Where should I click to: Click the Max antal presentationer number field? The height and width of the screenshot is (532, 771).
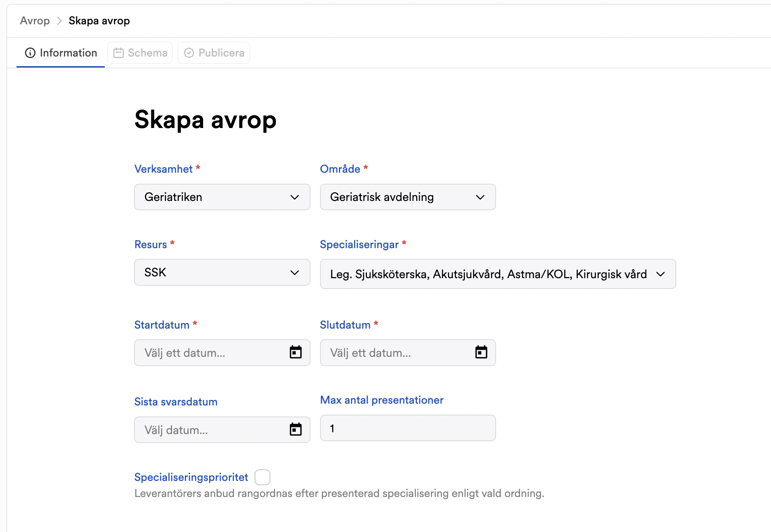(408, 428)
